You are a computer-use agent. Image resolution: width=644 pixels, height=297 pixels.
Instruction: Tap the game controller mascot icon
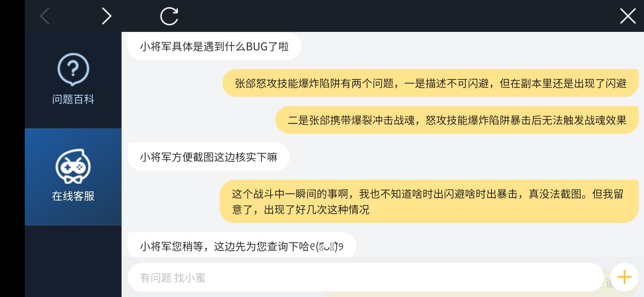pyautogui.click(x=73, y=166)
